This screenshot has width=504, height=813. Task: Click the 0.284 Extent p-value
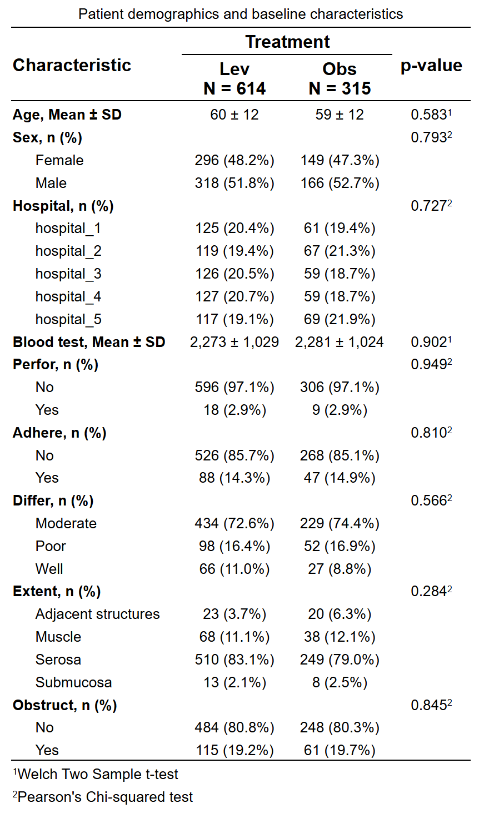tap(431, 591)
